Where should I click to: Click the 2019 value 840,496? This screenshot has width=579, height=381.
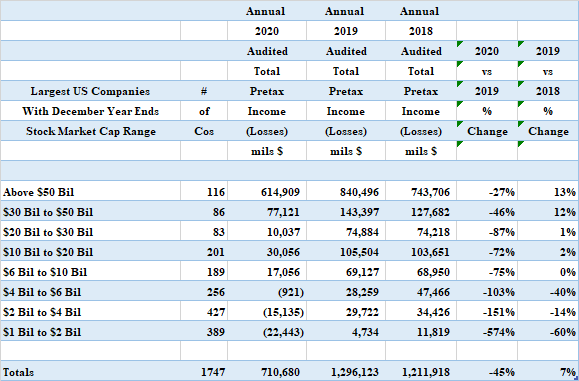click(359, 192)
